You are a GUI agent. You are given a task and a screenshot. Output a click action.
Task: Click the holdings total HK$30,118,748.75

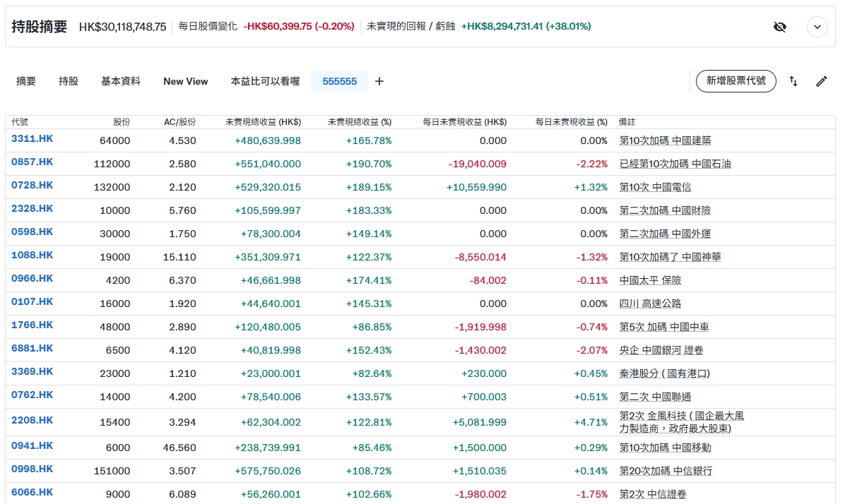[122, 27]
